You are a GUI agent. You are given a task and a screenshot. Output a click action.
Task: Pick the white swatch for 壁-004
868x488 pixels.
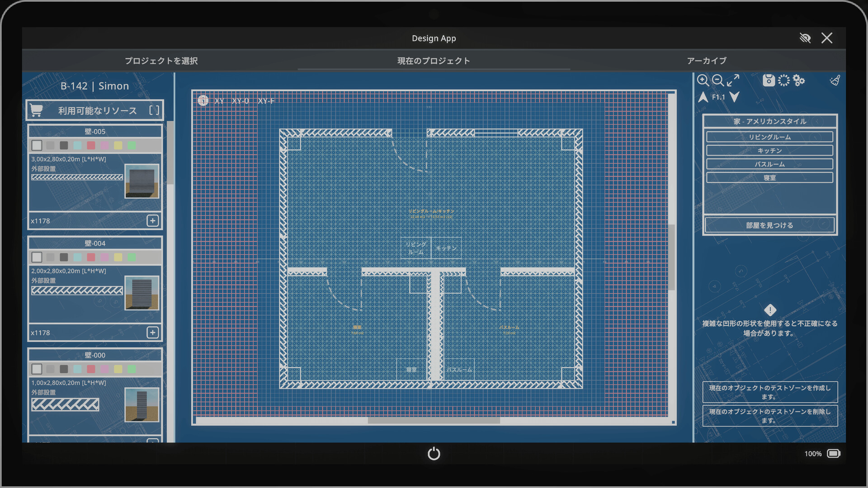point(37,257)
